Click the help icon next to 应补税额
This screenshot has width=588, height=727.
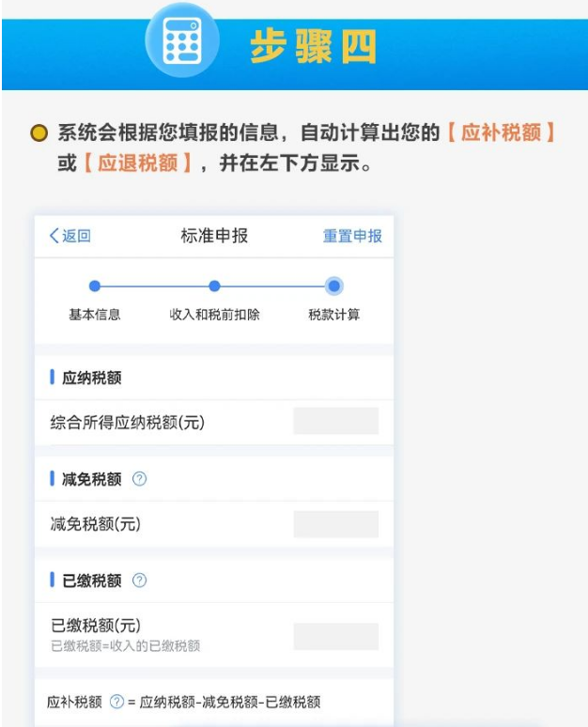[x=116, y=702]
